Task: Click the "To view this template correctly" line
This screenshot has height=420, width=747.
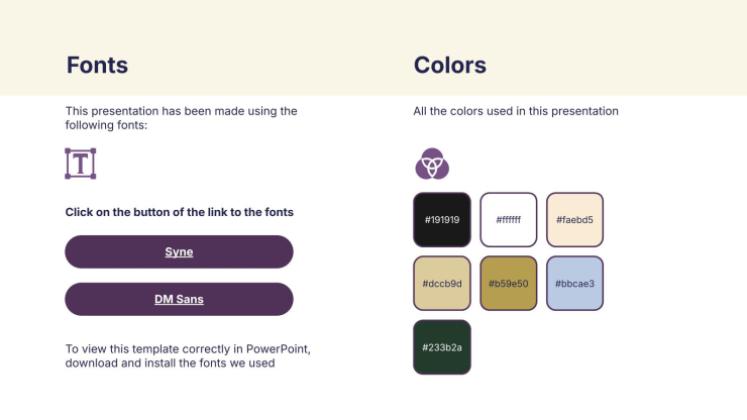Action: pyautogui.click(x=188, y=349)
